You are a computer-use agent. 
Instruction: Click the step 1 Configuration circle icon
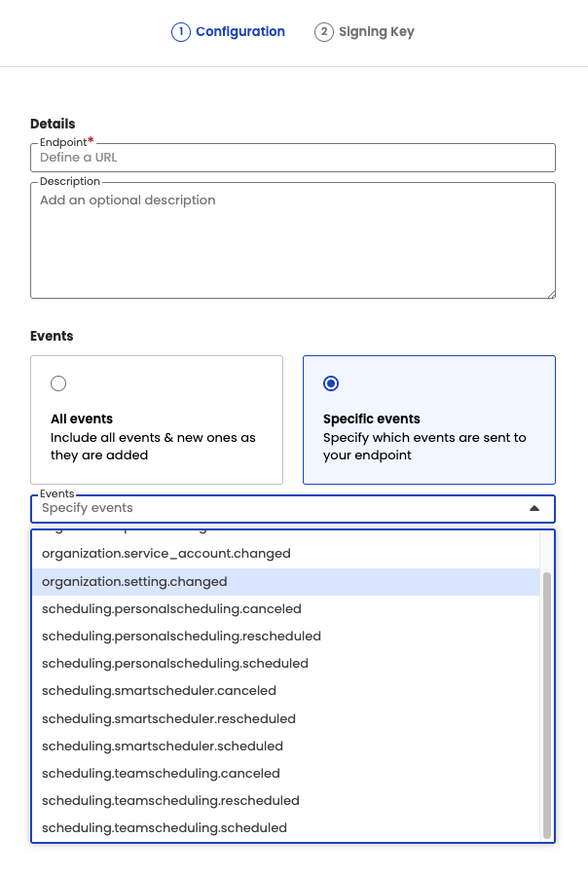coord(180,32)
